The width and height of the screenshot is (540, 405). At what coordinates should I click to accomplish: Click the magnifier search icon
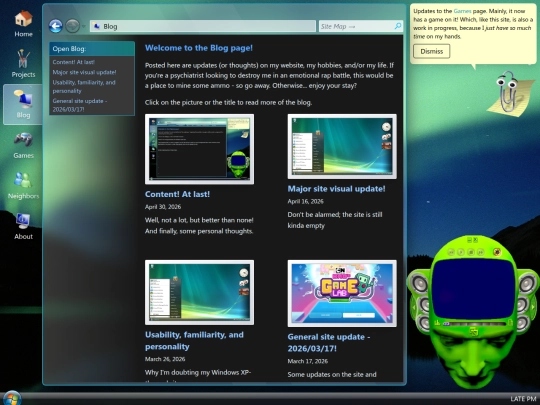point(398,26)
